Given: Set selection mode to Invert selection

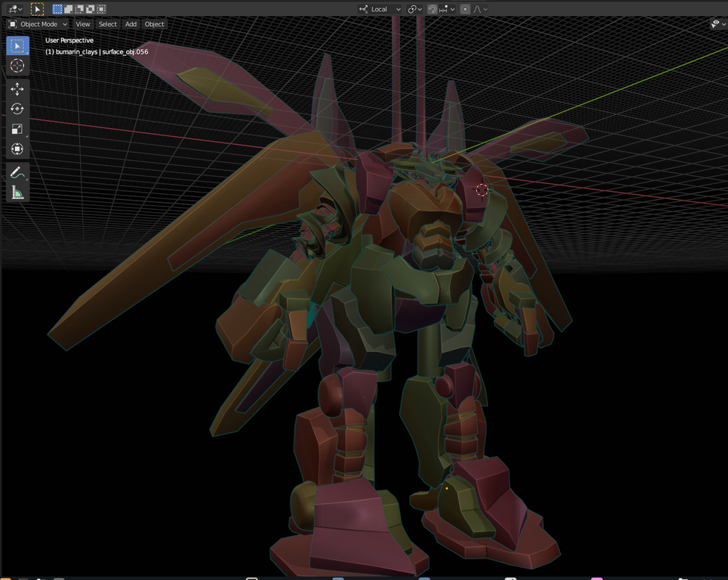Looking at the screenshot, I should click(91, 9).
